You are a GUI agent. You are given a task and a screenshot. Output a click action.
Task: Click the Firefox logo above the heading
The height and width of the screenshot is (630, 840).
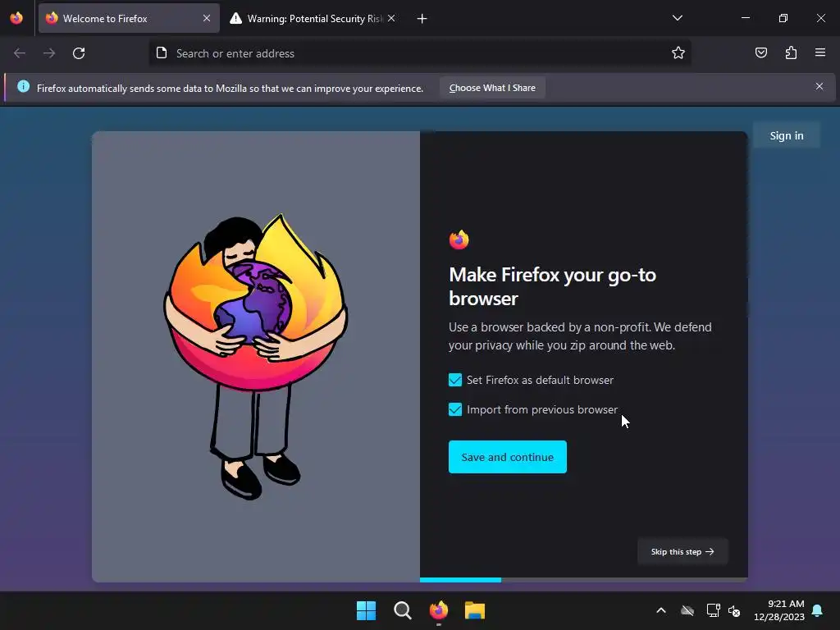(x=459, y=240)
